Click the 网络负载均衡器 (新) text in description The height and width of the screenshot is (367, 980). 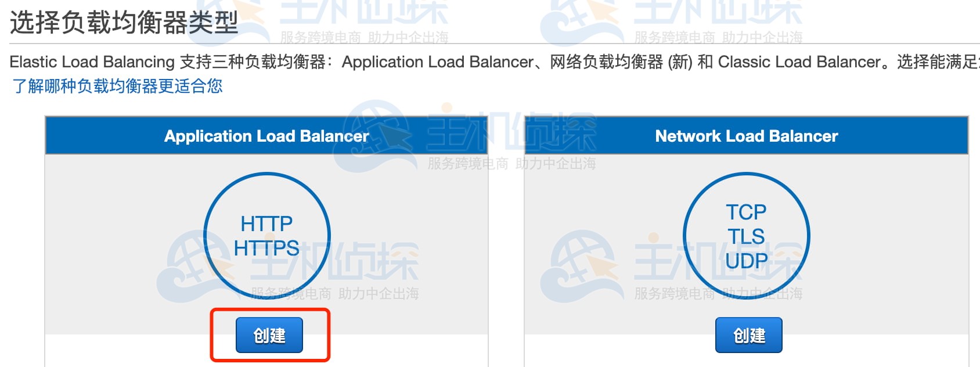(x=621, y=62)
